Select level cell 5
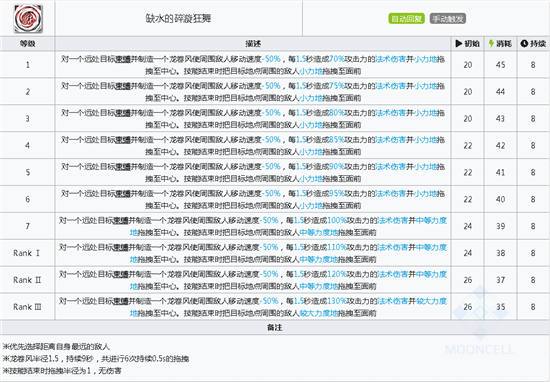This screenshot has height=382, width=550. pos(27,172)
